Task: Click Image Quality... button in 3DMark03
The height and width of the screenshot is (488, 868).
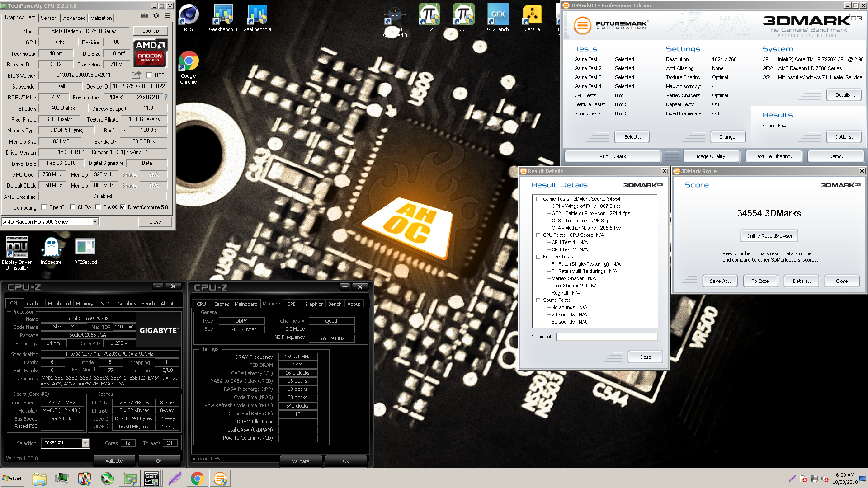Action: click(x=712, y=156)
